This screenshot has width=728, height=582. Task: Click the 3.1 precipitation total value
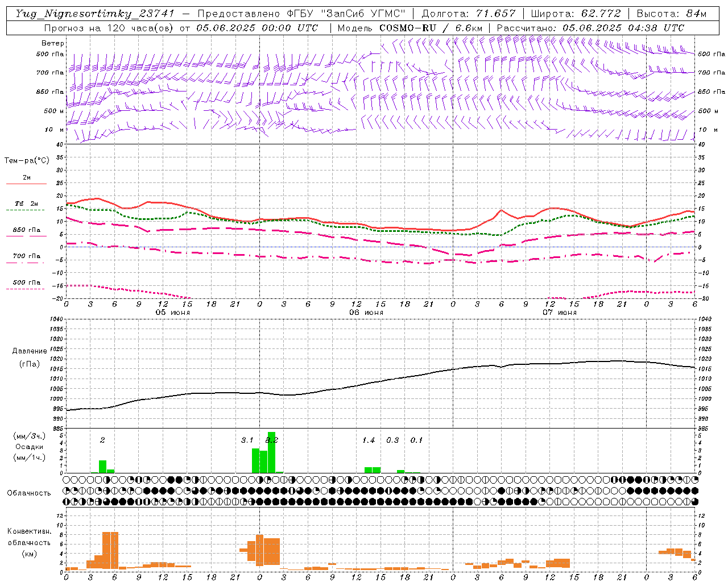[x=247, y=440]
